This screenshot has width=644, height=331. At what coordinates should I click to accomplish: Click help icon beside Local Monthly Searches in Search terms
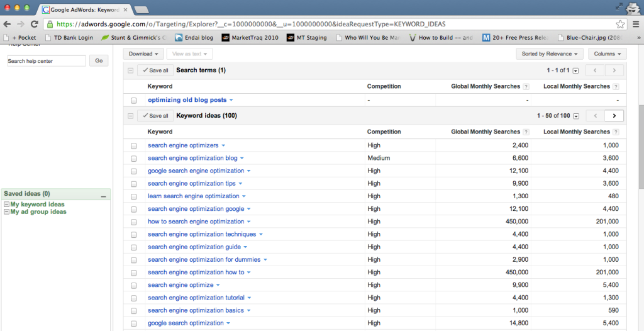(615, 87)
